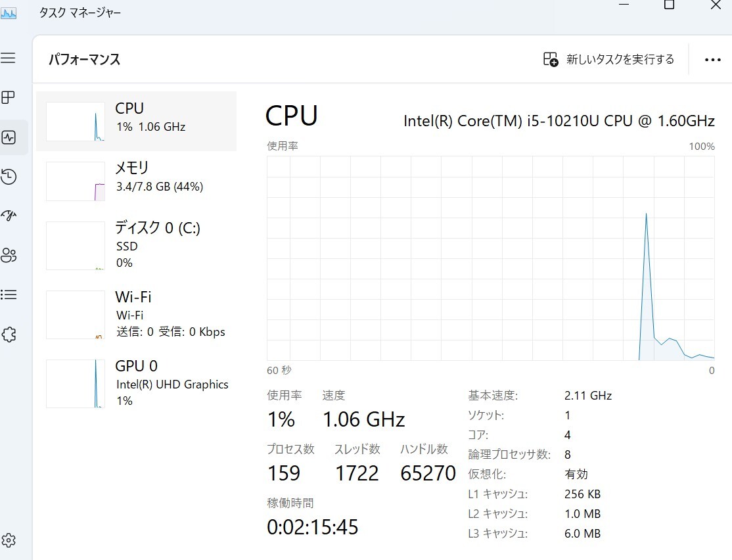Open Task Manager settings gear
732x560 pixels.
9,541
